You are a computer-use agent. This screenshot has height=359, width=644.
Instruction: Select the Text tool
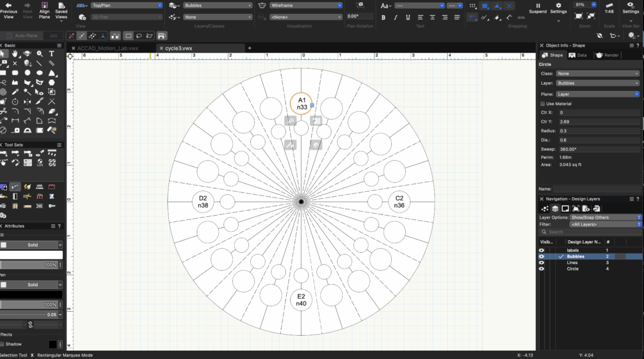click(x=52, y=54)
